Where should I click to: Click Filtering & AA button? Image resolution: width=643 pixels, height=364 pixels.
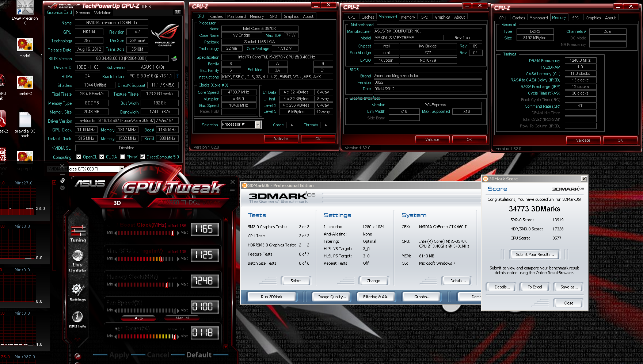coord(377,297)
